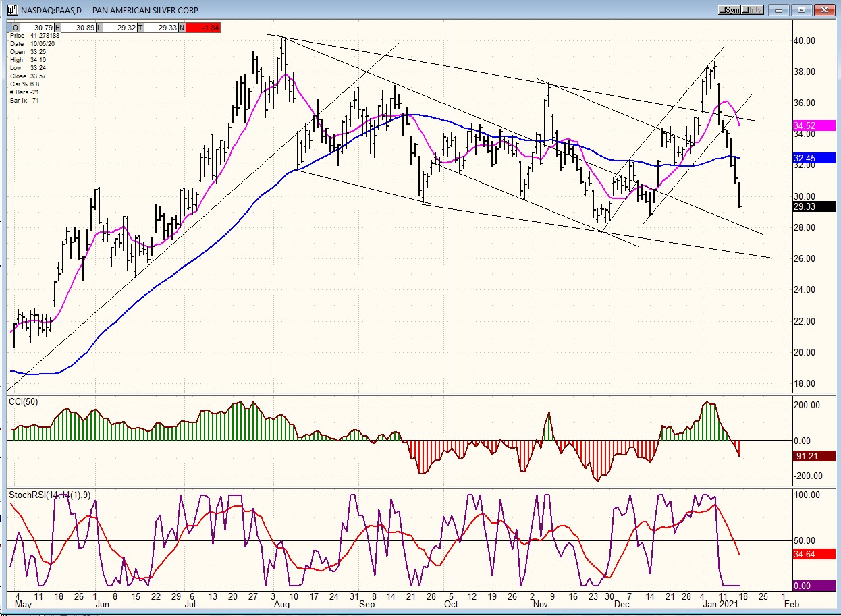Minimize the PAAS chart window
This screenshot has width=841, height=616.
779,10
